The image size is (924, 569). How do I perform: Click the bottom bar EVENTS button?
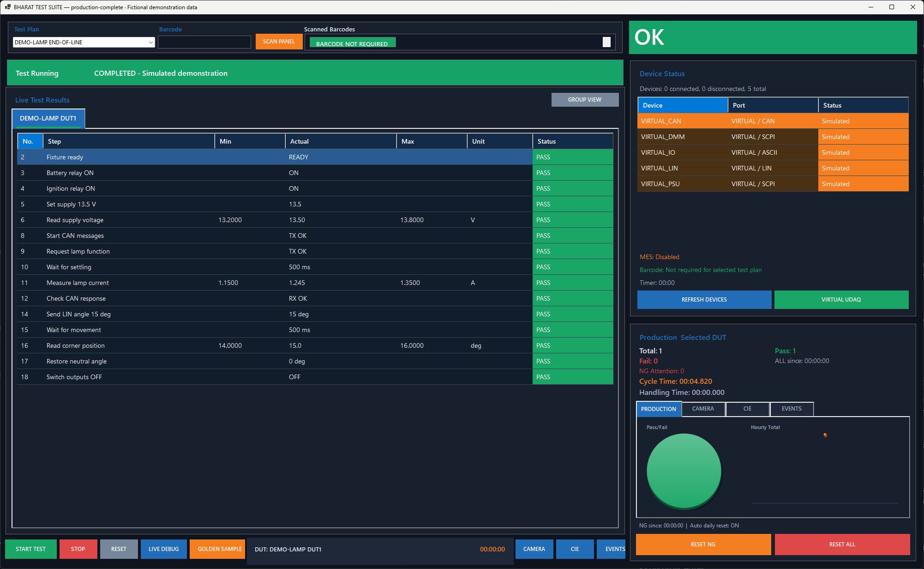tap(612, 549)
